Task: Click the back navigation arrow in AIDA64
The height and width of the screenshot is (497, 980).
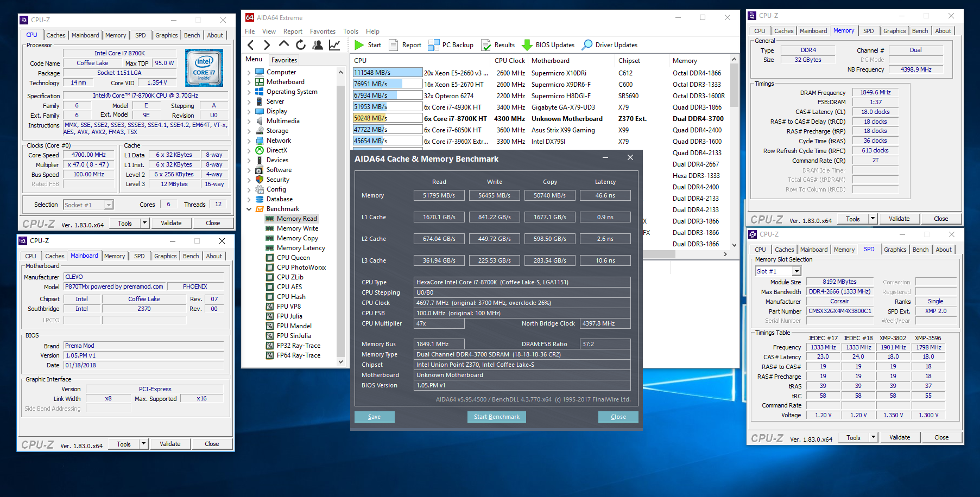Action: coord(251,45)
